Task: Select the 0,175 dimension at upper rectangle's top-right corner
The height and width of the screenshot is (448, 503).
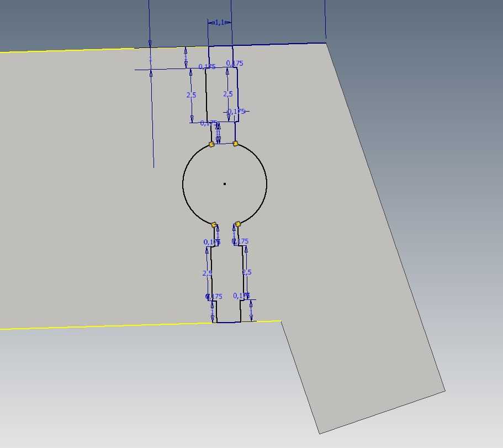Action: [x=235, y=63]
